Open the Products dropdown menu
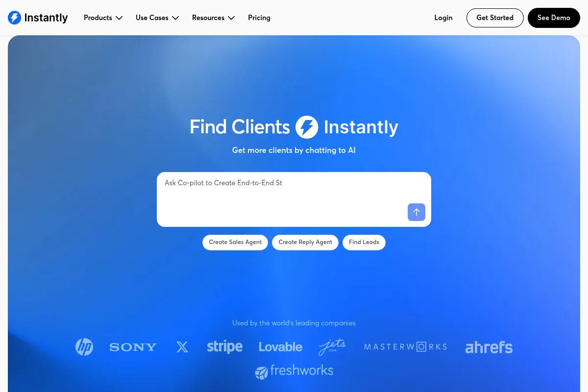The height and width of the screenshot is (392, 588). pos(103,18)
